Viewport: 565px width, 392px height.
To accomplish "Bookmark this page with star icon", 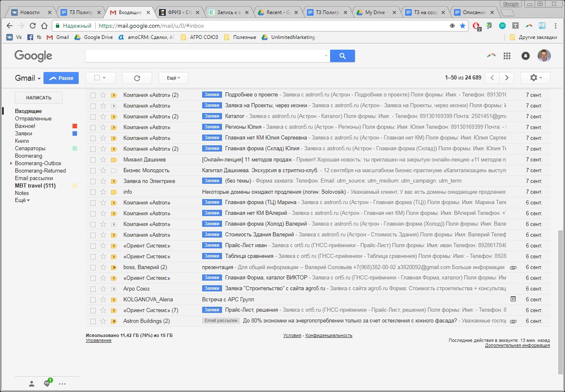I will point(463,26).
